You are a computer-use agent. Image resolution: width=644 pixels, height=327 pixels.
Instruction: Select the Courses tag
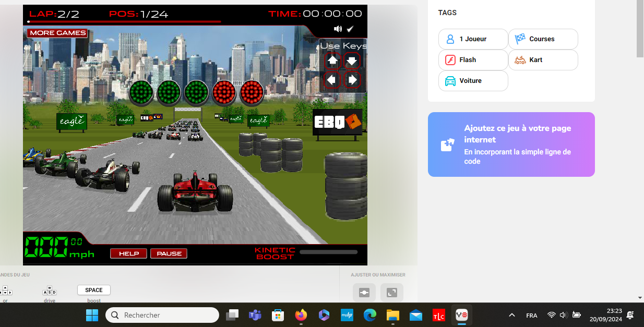543,39
